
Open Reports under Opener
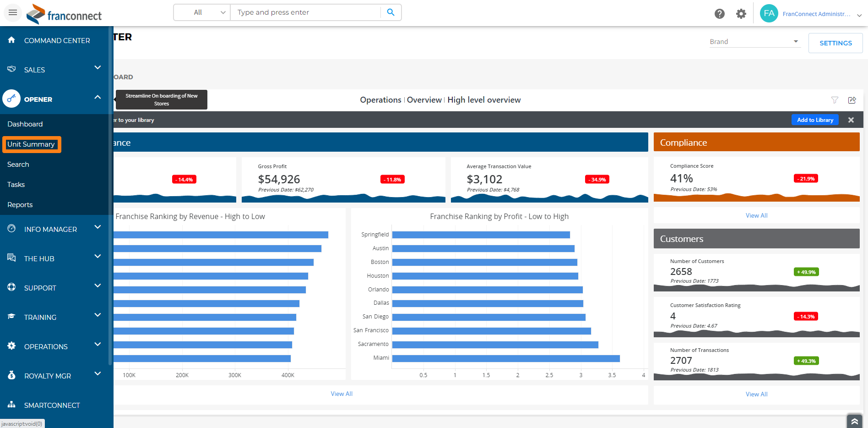click(x=20, y=205)
